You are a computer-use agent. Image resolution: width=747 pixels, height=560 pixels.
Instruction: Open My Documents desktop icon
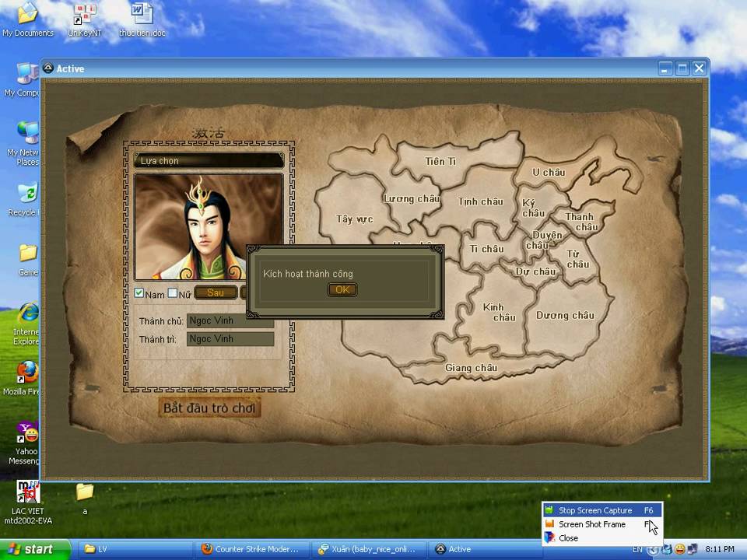(x=28, y=20)
